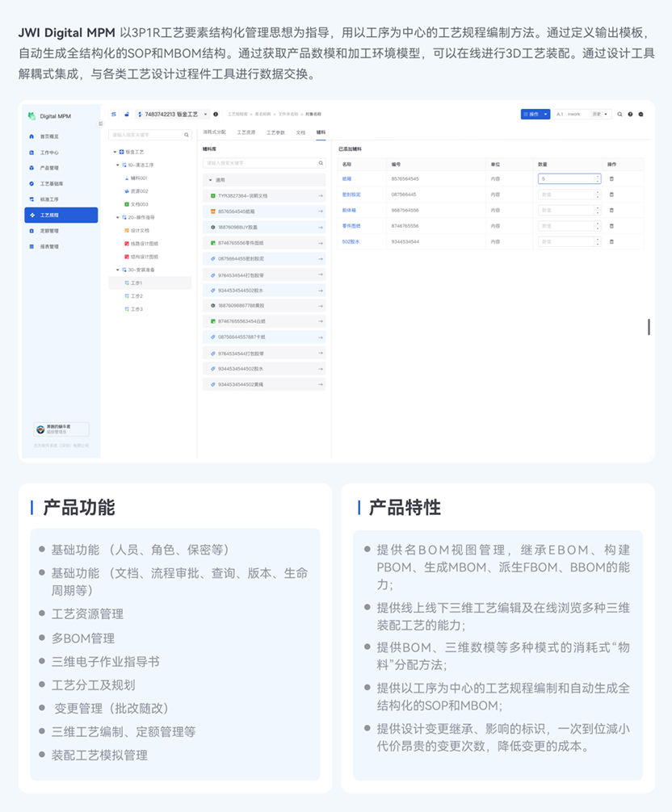Click the sidebar collapse icon beside Digital MPM
The image size is (672, 812).
point(100,123)
